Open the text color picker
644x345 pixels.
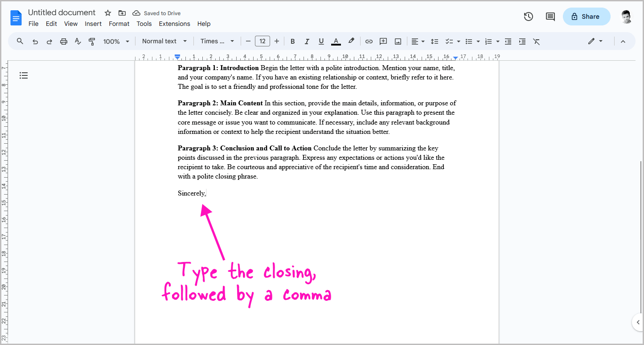(336, 41)
